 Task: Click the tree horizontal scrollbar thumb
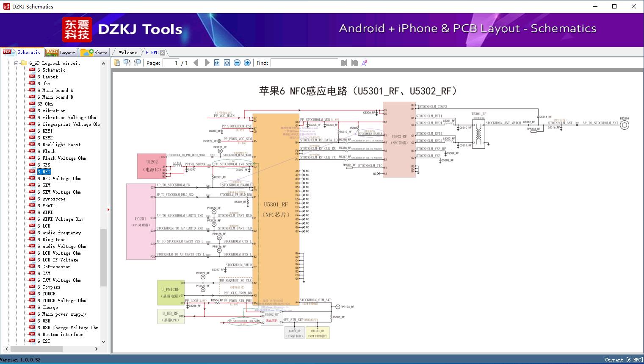36,349
